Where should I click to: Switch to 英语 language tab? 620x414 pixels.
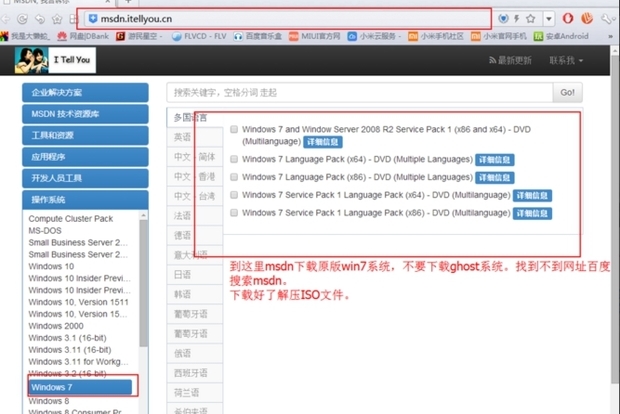pos(195,137)
